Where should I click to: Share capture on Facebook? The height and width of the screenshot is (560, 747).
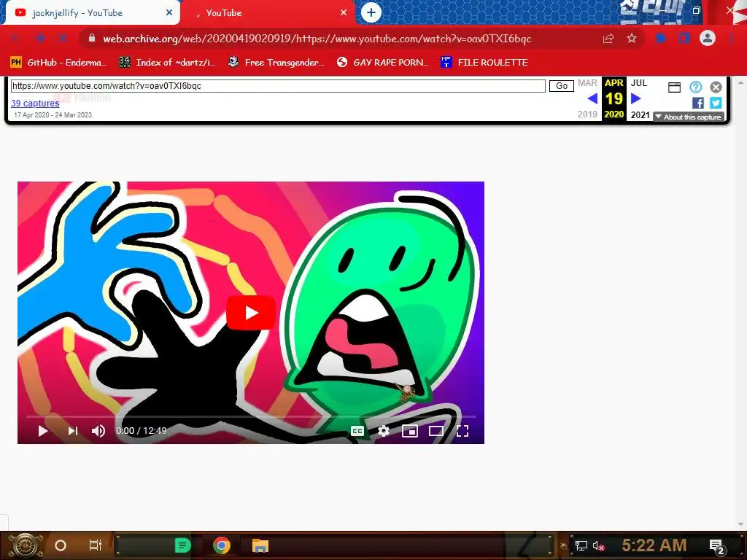(x=698, y=103)
